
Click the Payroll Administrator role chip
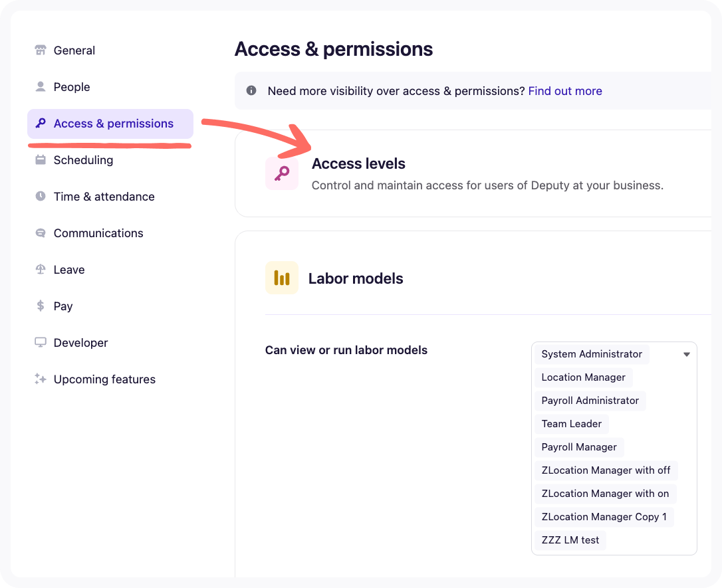click(590, 400)
